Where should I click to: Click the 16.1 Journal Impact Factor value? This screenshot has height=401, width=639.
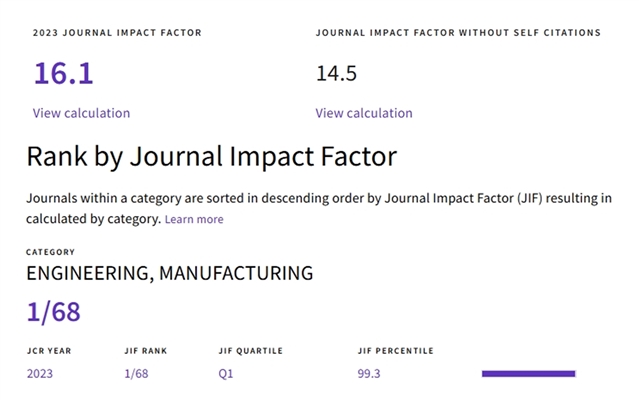(x=64, y=73)
